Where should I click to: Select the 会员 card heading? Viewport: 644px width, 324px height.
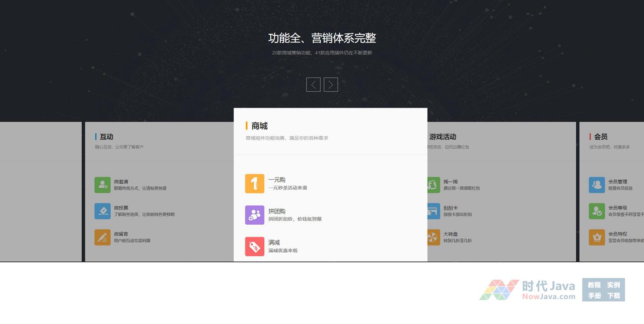[x=601, y=137]
